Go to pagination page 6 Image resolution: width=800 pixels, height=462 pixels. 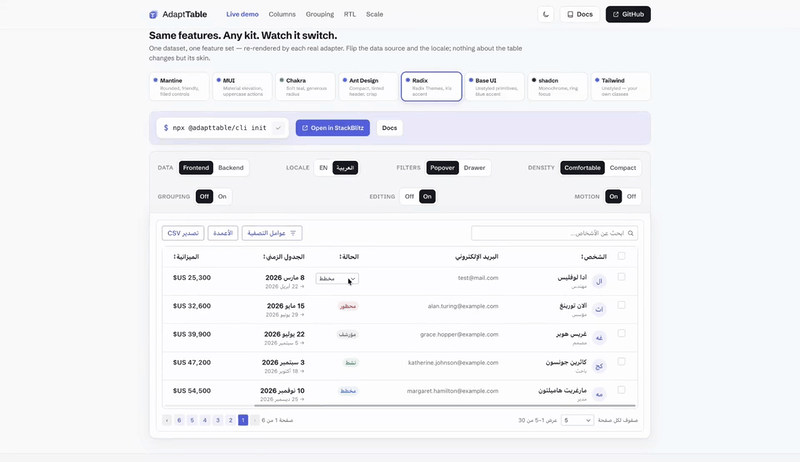click(x=179, y=420)
